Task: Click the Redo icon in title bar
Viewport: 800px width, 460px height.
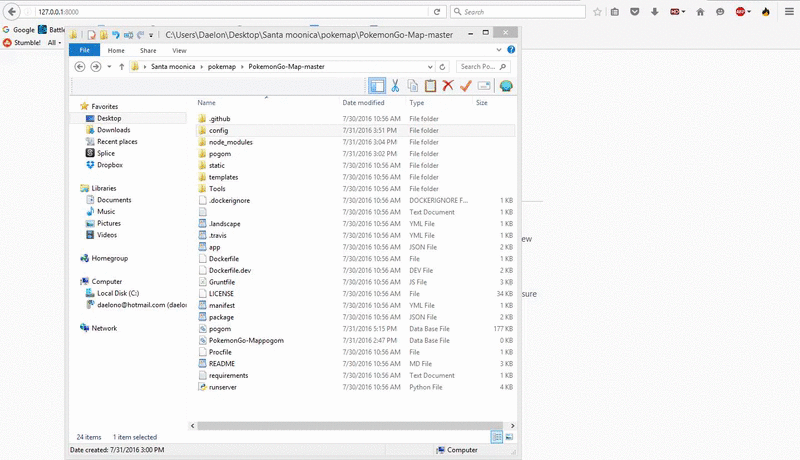Action: [140, 35]
